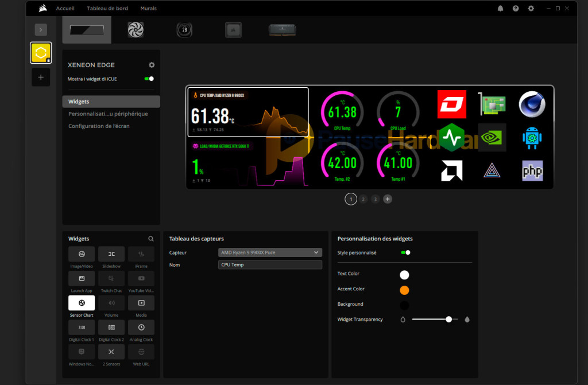Viewport: 588px width, 385px height.
Task: Open the Capteur sensor dropdown
Action: coord(270,252)
